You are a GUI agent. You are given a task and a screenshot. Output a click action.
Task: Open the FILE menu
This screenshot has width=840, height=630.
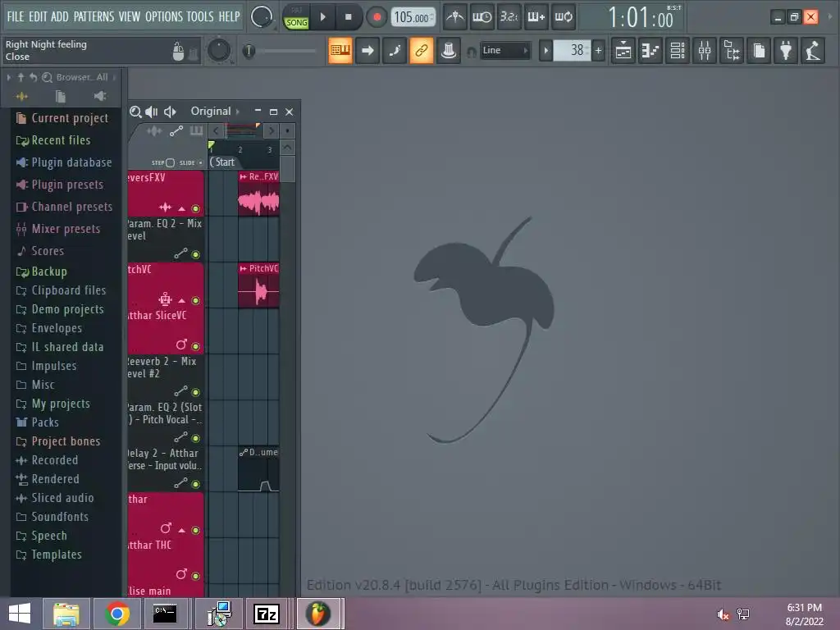16,16
